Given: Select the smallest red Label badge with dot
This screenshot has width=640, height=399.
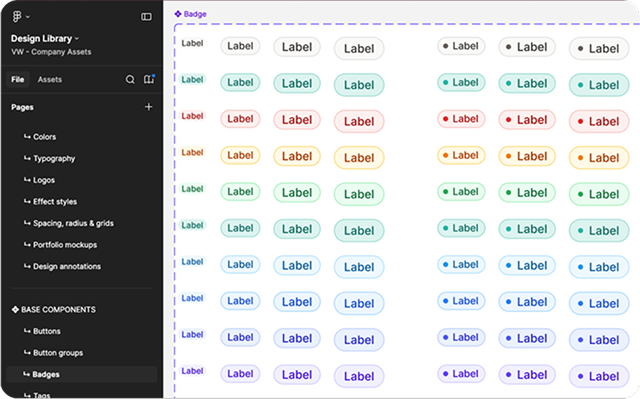Looking at the screenshot, I should coord(461,119).
